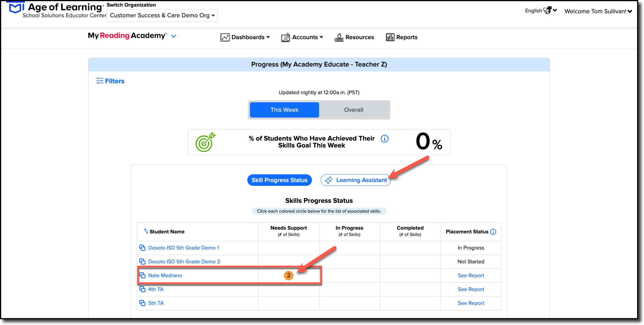
Task: Expand the My Reading Academy dropdown
Action: pyautogui.click(x=173, y=36)
